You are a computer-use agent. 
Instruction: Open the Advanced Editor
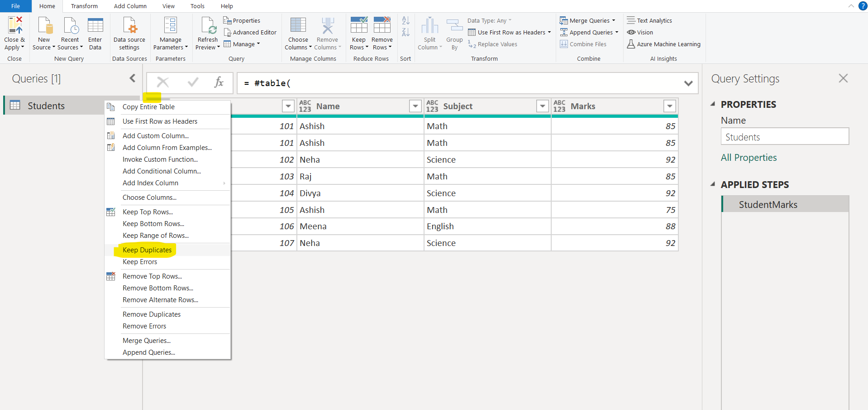(250, 32)
